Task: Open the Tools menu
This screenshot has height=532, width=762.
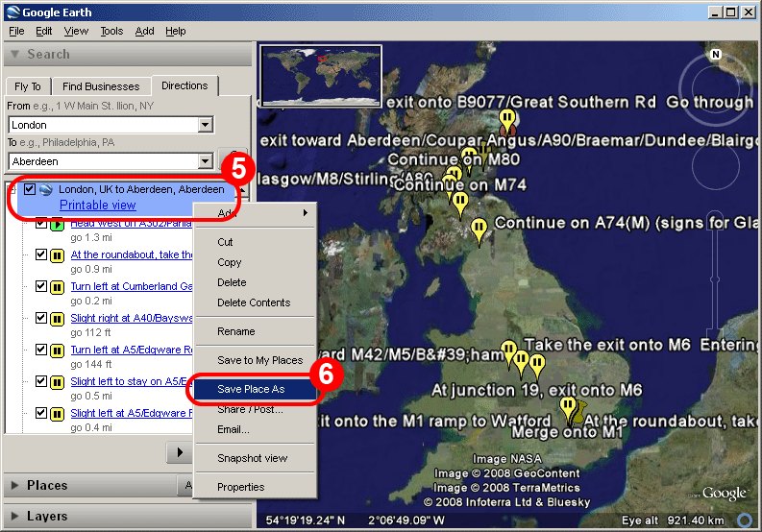Action: point(111,31)
